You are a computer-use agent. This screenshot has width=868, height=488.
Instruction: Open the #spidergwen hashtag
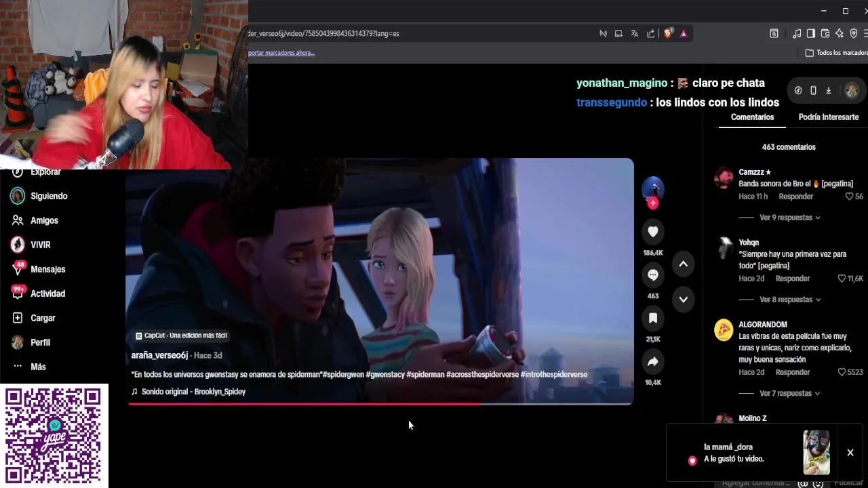pyautogui.click(x=342, y=374)
